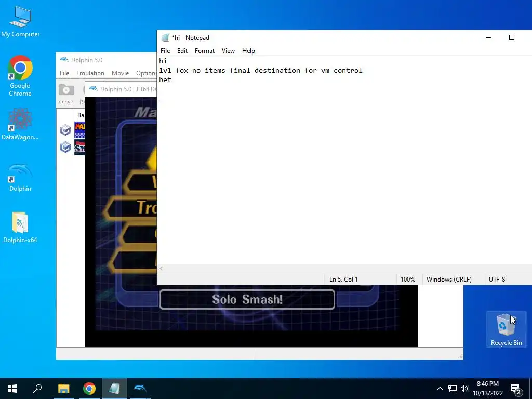
Task: Select the Recycle Bin icon
Action: pos(506,329)
